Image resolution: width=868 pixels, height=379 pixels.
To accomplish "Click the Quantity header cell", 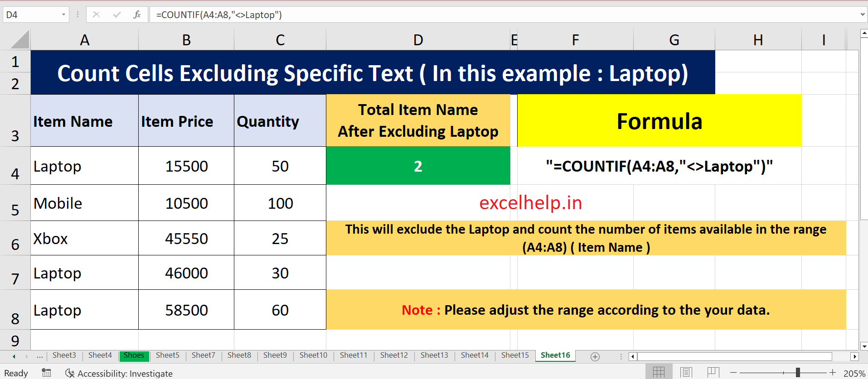I will (280, 120).
